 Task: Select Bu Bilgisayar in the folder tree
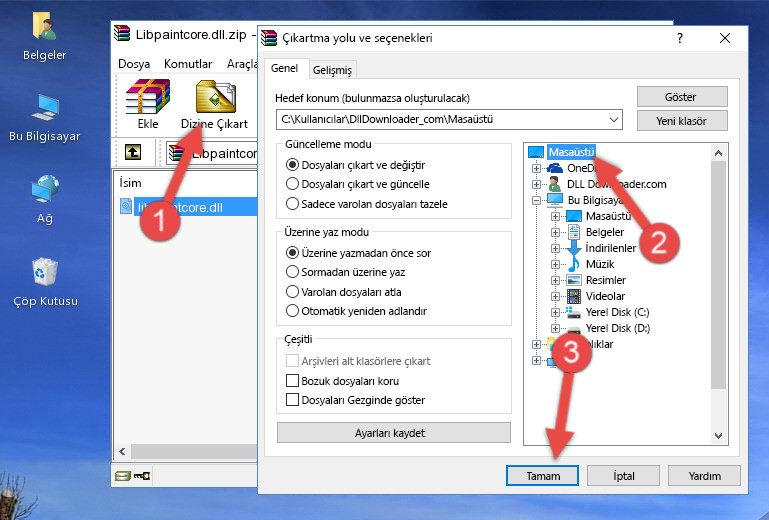point(594,200)
